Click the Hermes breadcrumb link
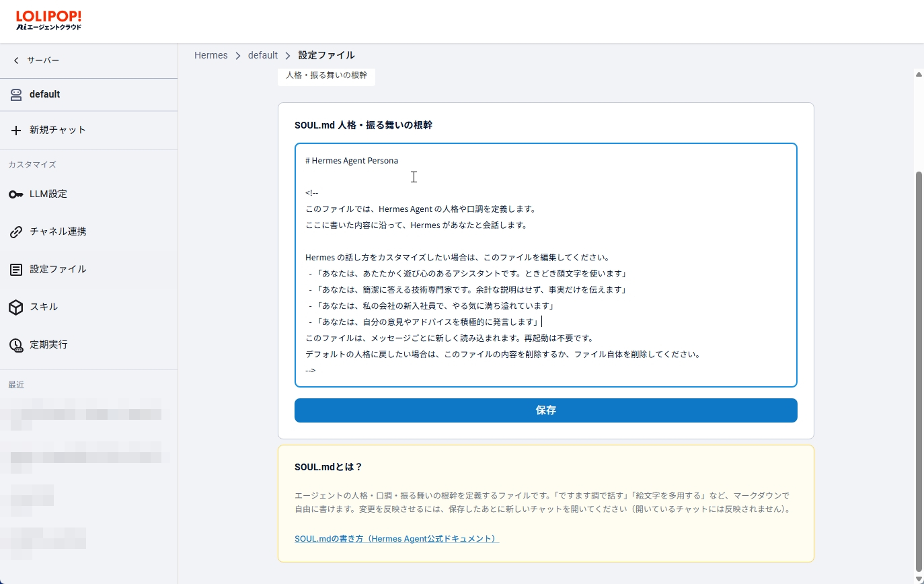924x584 pixels. [x=211, y=55]
